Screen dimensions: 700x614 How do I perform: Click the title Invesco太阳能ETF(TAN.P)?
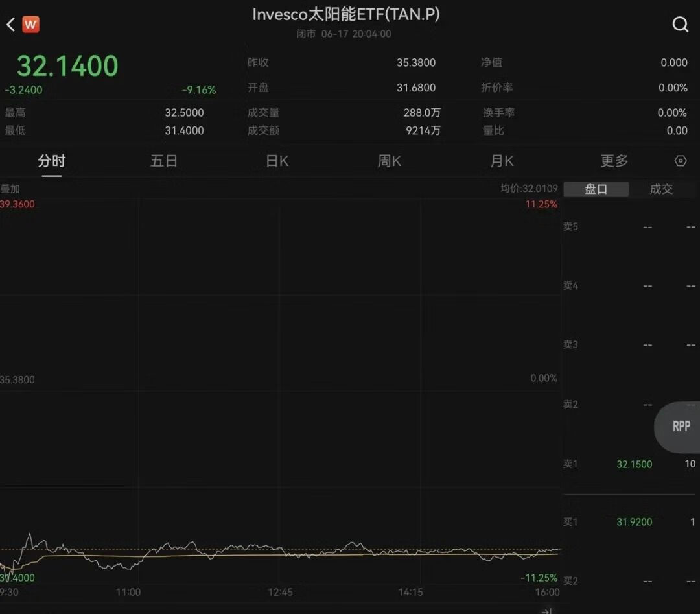[x=346, y=14]
